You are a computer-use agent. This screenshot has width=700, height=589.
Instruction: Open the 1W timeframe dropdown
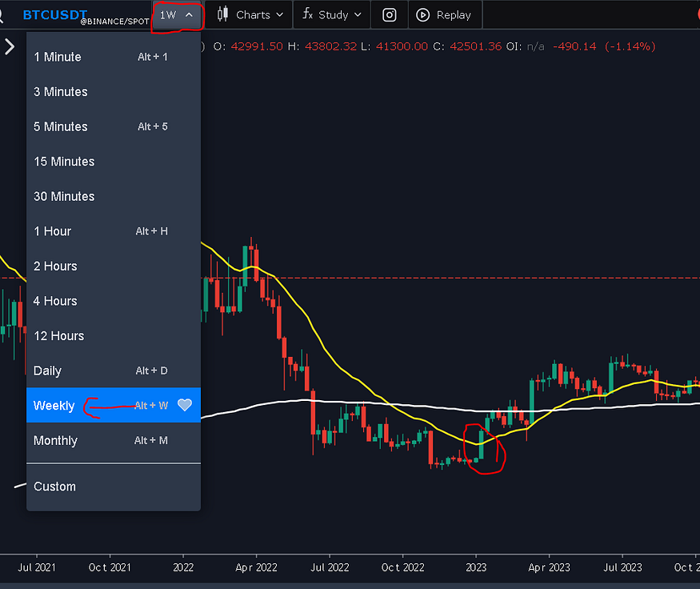pos(177,15)
